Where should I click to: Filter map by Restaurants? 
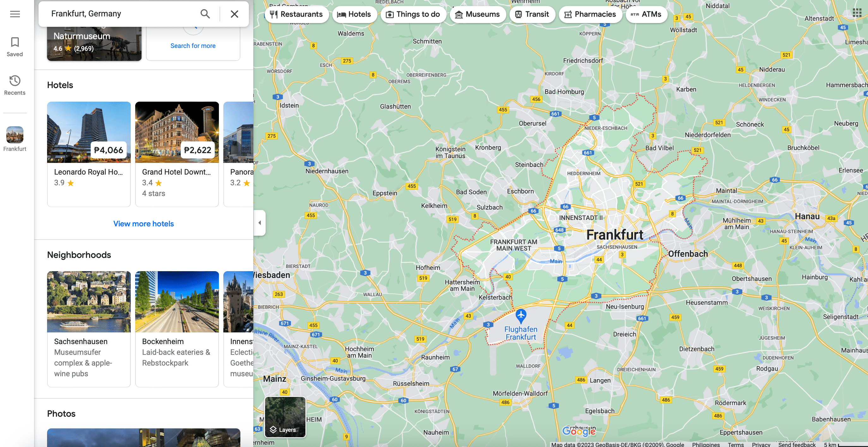296,14
